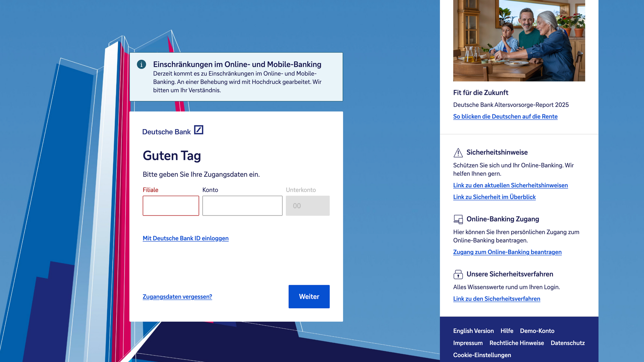Click the devices icon next to Online-Banking Zugang
Viewport: 644px width, 362px height.
458,219
